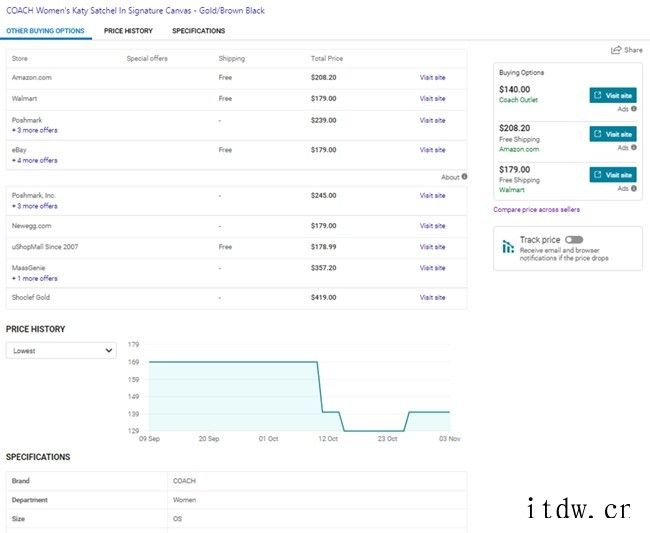Image resolution: width=650 pixels, height=533 pixels.
Task: Click Visit site in Amazon.com table row
Action: coord(432,78)
